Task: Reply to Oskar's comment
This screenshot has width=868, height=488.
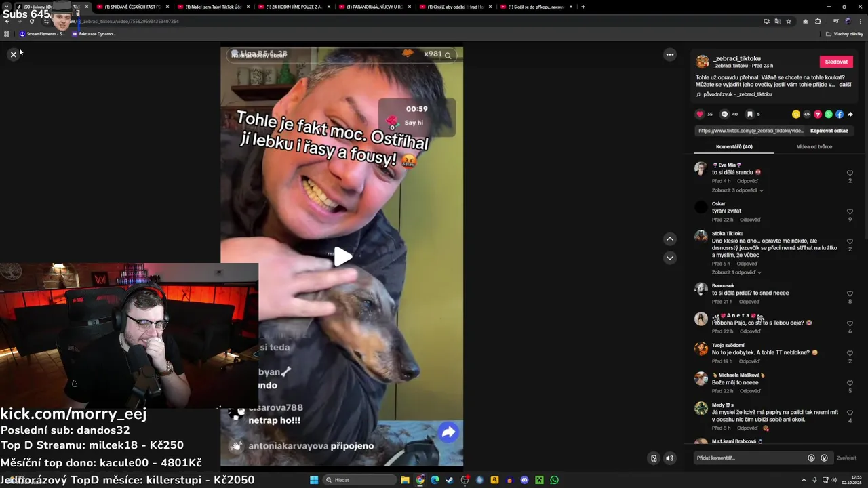Action: [x=750, y=220]
